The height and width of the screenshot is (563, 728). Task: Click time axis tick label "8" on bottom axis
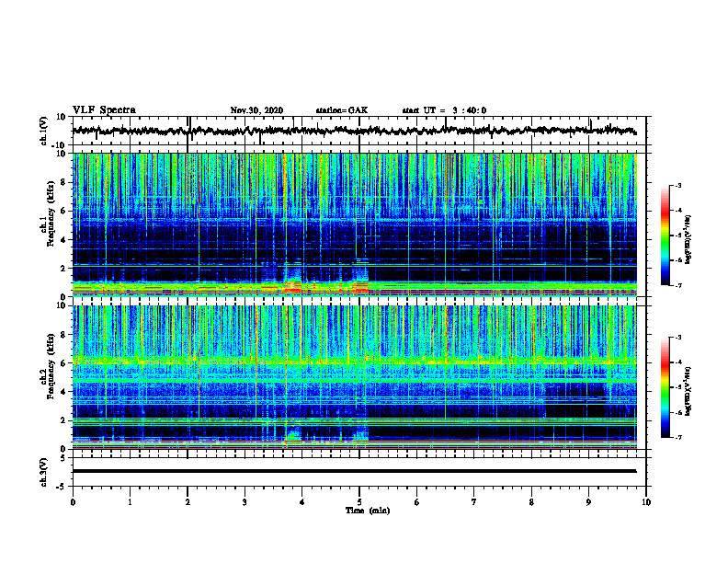pos(531,502)
